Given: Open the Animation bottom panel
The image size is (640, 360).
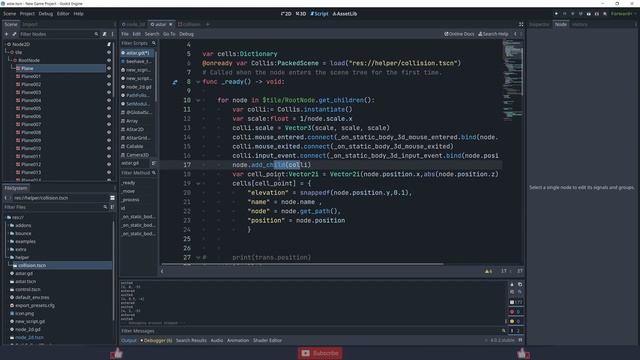Looking at the screenshot, I should [x=238, y=340].
